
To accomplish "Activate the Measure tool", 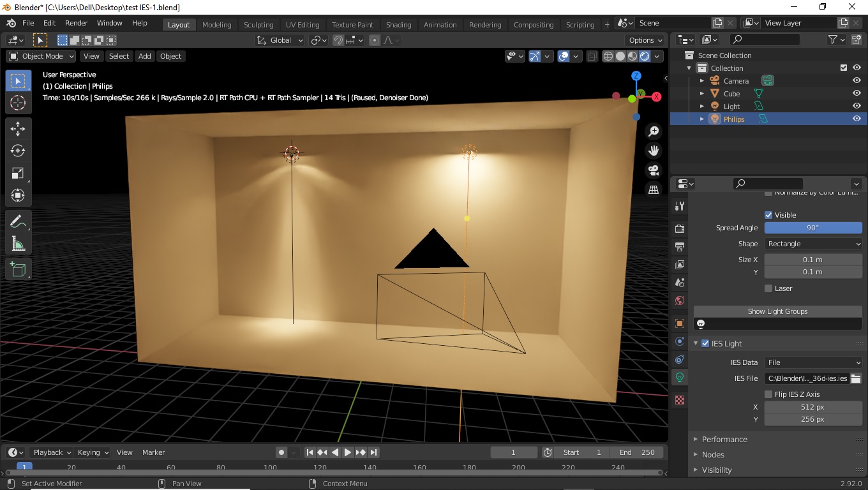I will coord(18,244).
